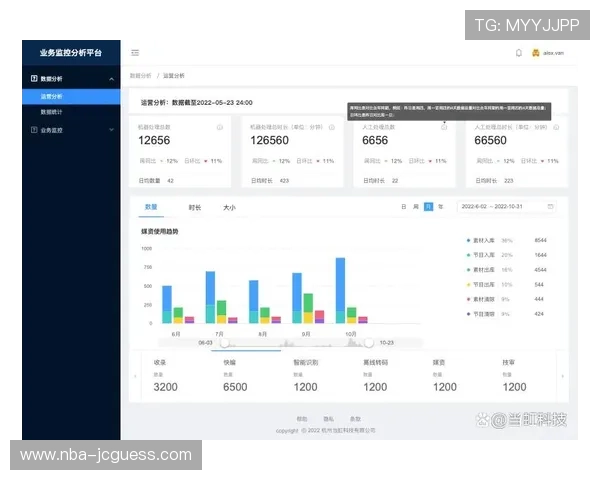Click info icon on 机器处理总数 card
The height and width of the screenshot is (480, 600).
click(219, 128)
